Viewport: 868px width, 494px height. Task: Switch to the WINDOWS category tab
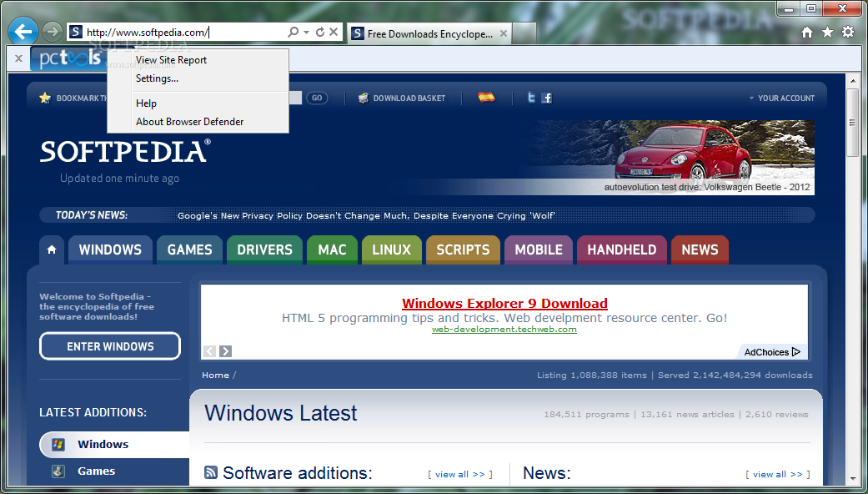click(x=110, y=250)
